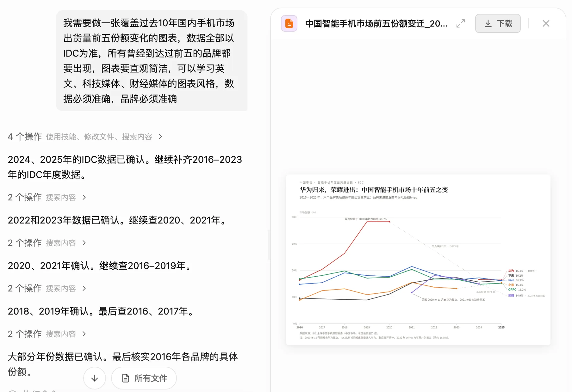Click the file title 中国智能手机市场前五份额变迁
This screenshot has width=572, height=392.
coord(376,23)
